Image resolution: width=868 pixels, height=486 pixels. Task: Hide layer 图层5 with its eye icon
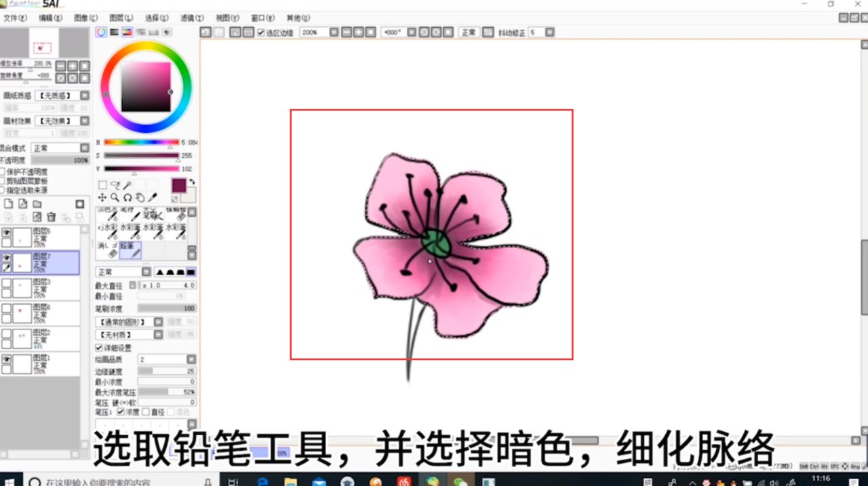6,232
